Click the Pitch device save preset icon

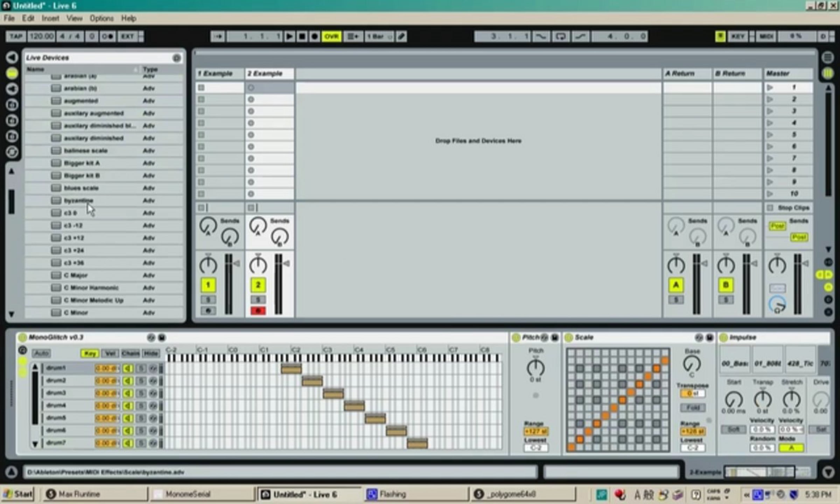(555, 337)
